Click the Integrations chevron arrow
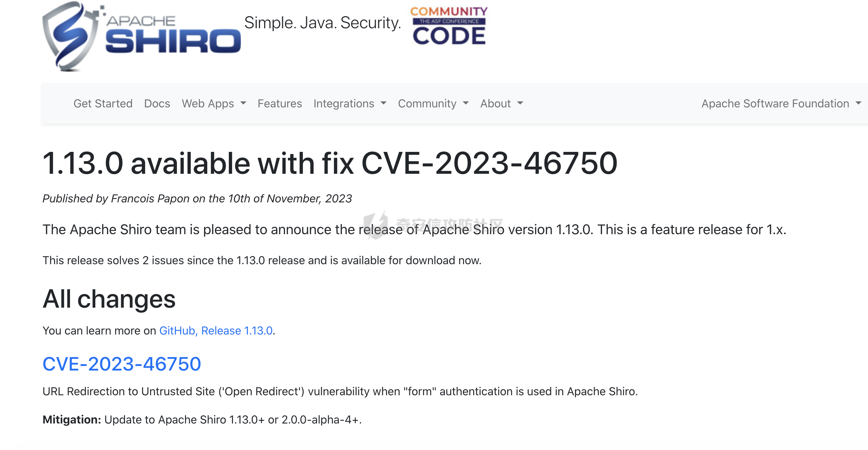The height and width of the screenshot is (450, 868). [384, 103]
